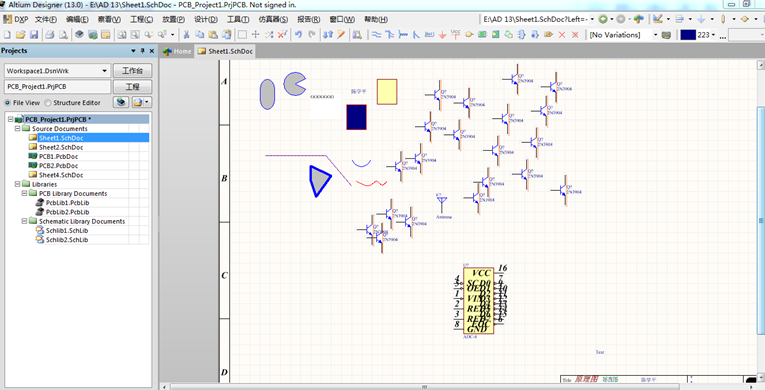
Task: Redo the previous action
Action: (312, 35)
